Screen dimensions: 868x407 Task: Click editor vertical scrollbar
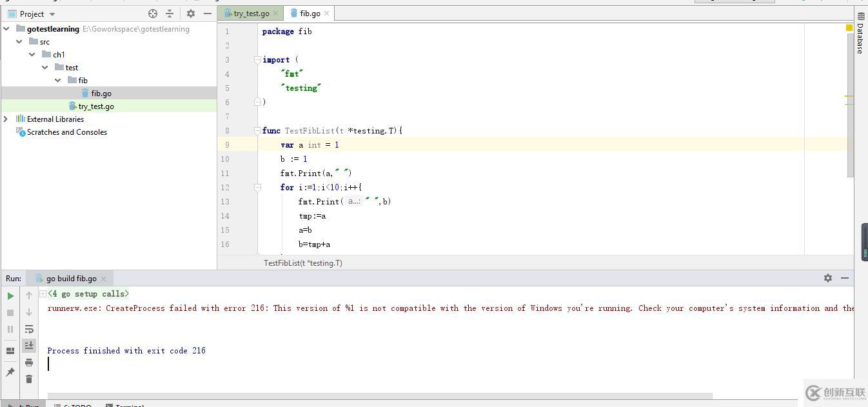point(850,104)
